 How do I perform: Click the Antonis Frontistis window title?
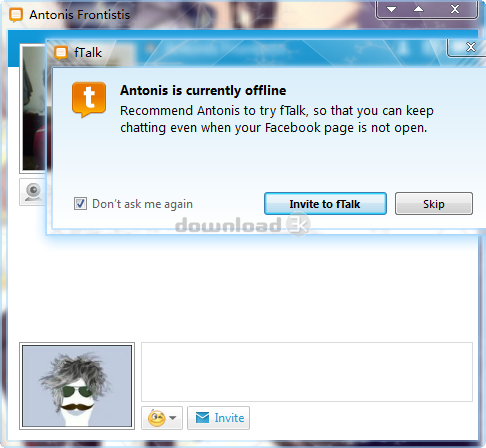(80, 15)
